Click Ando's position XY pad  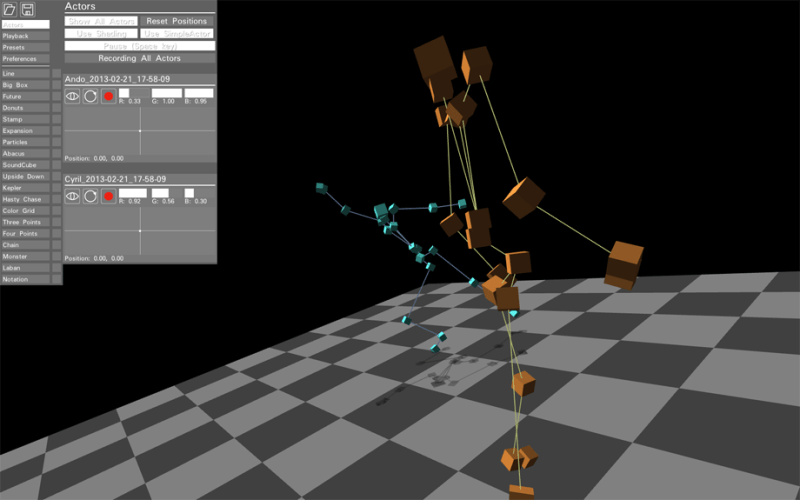[140, 131]
